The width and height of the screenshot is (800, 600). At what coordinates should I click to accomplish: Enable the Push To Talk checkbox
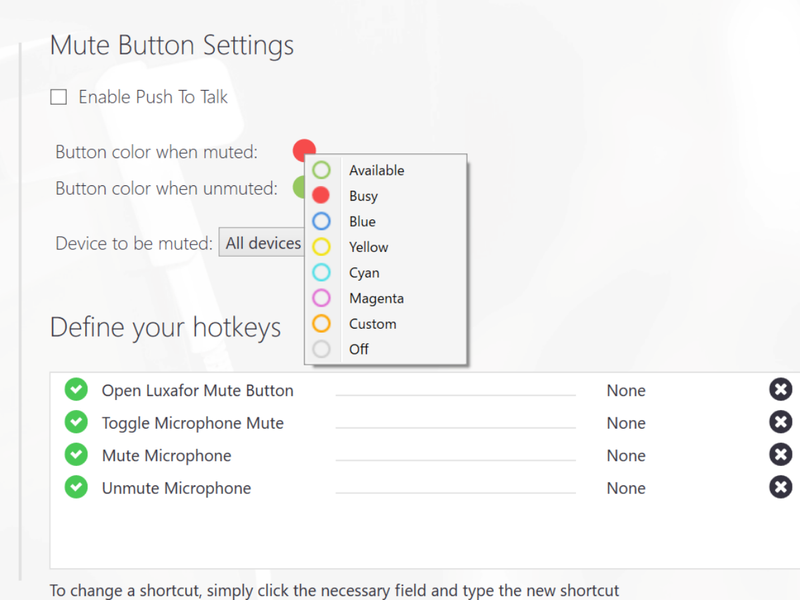click(x=59, y=97)
